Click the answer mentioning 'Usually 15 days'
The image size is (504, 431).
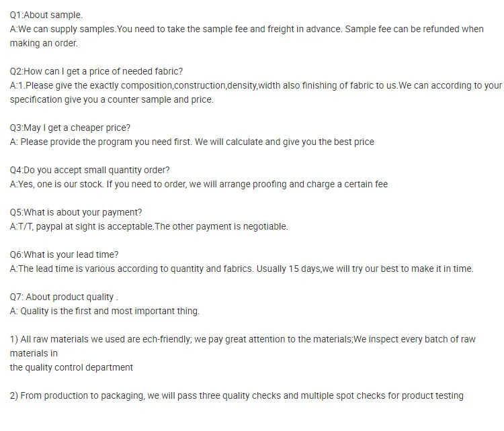point(241,269)
